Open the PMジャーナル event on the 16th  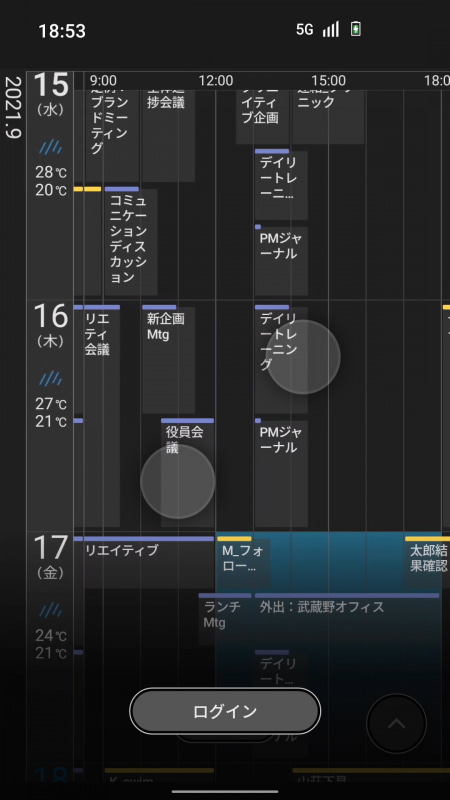pyautogui.click(x=281, y=472)
